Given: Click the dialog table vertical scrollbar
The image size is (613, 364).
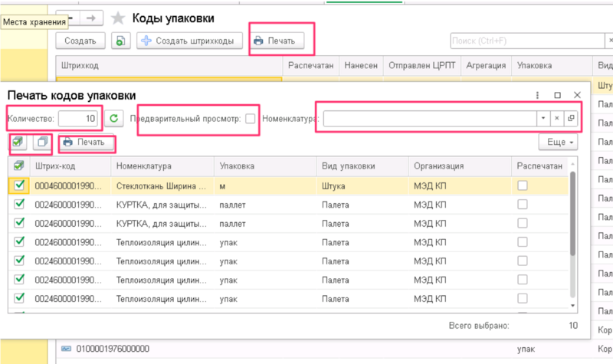Looking at the screenshot, I should [572, 214].
